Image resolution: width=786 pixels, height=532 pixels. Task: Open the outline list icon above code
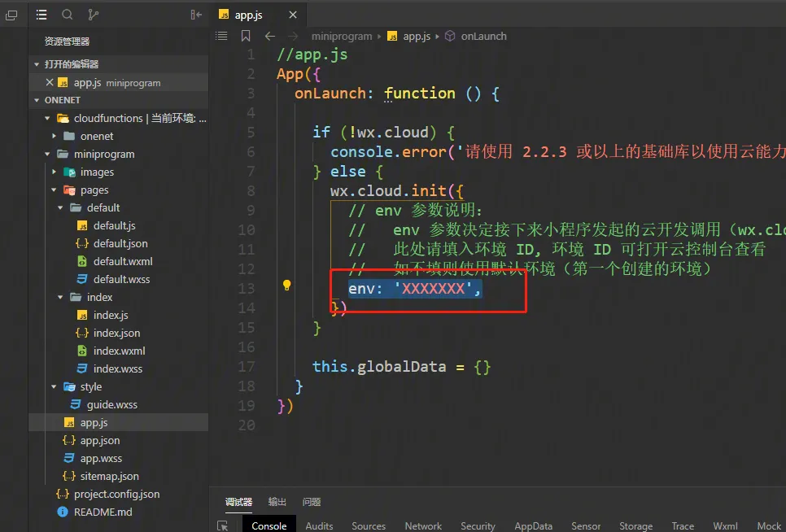[221, 36]
